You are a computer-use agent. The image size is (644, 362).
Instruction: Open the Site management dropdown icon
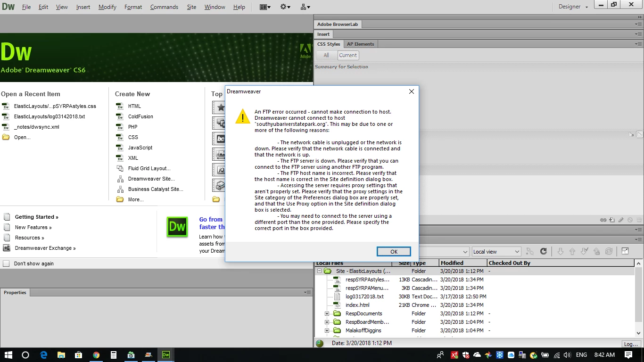[x=305, y=7]
